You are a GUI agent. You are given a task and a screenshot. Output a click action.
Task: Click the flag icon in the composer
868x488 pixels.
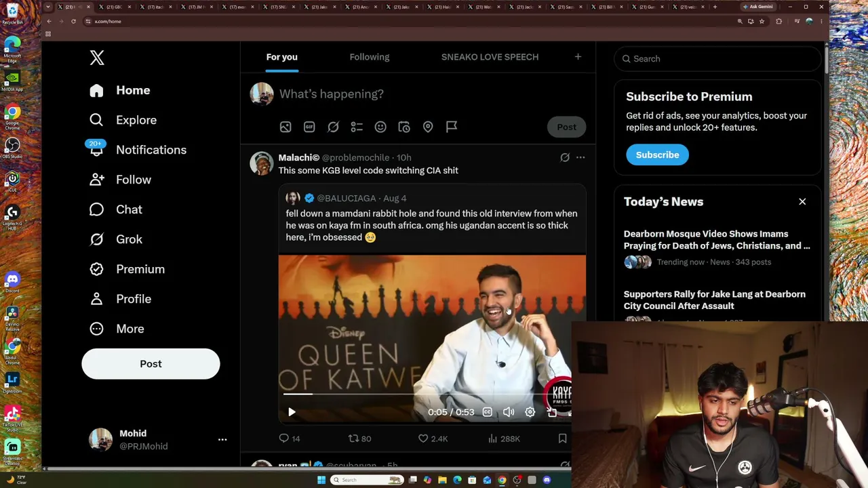click(x=452, y=127)
